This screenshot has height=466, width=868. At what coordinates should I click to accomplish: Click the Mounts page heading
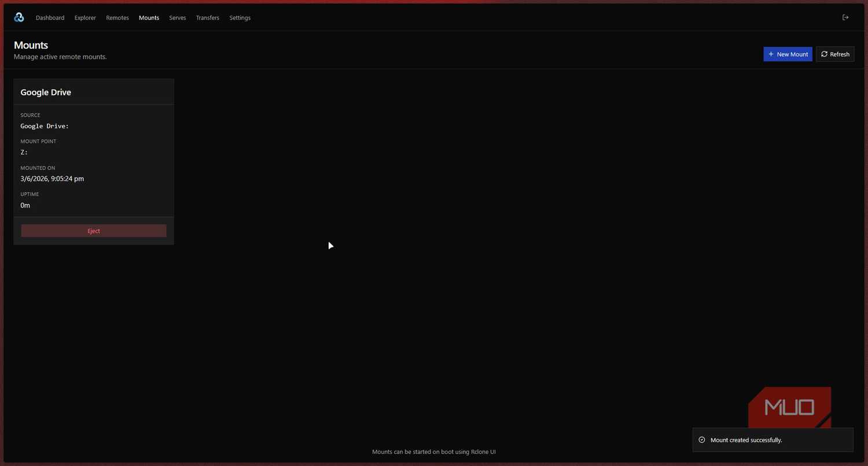(x=31, y=45)
